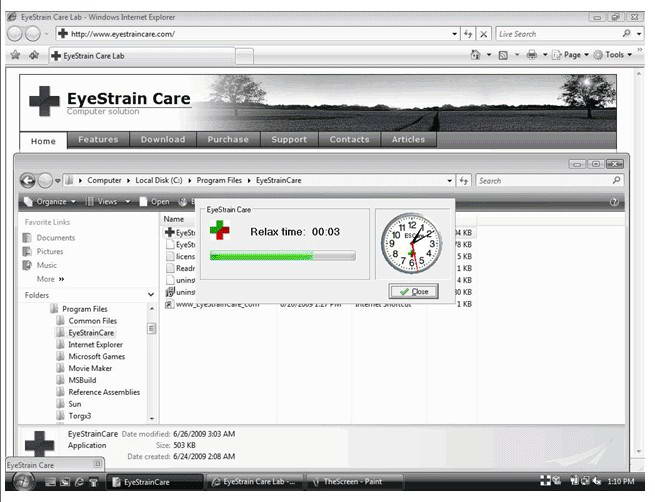Screen dimensions: 655x502
Task: Click the Open button in Explorer toolbar
Action: (155, 202)
